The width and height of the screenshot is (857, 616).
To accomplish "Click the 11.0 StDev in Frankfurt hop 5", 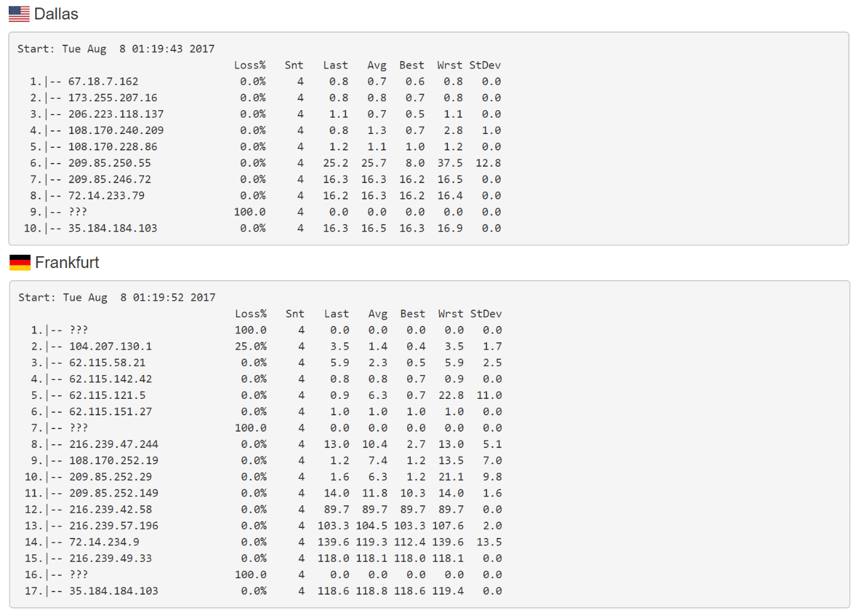I will [x=490, y=396].
